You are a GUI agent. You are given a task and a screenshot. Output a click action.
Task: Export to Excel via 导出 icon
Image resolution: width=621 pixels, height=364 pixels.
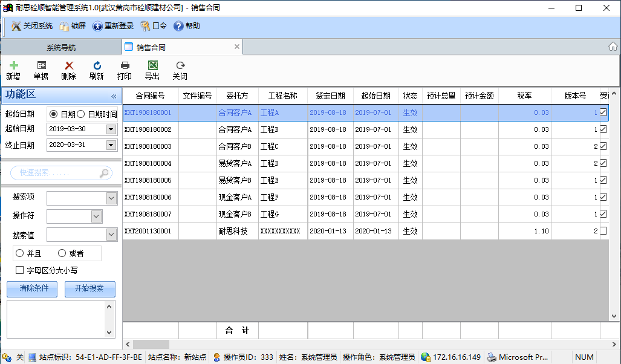point(152,65)
